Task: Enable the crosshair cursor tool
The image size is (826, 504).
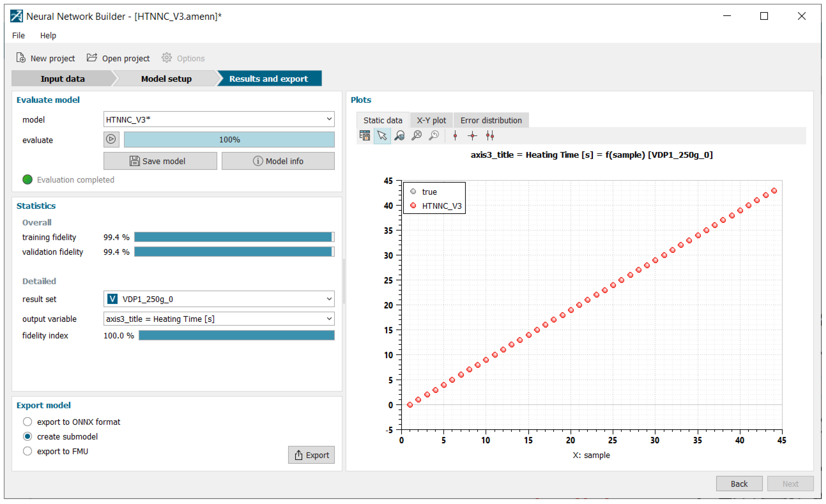Action: click(x=472, y=136)
